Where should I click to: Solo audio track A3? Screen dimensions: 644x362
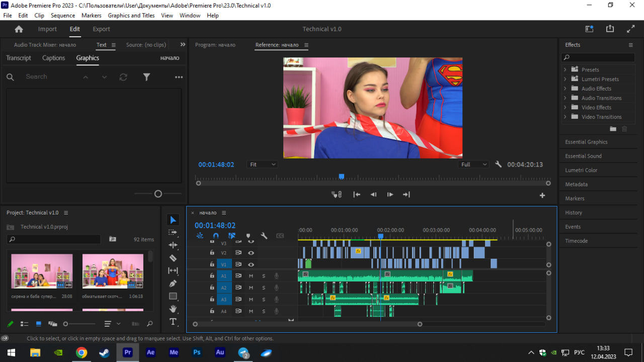pos(264,300)
